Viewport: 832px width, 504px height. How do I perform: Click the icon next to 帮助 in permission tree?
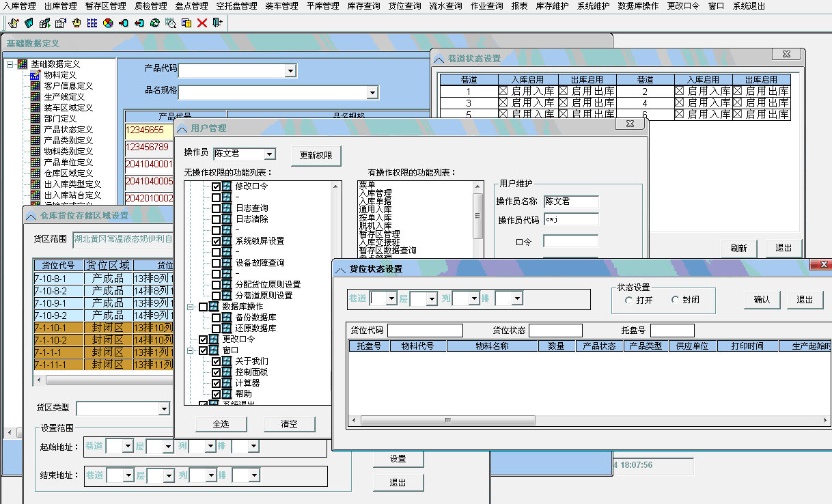pos(227,393)
